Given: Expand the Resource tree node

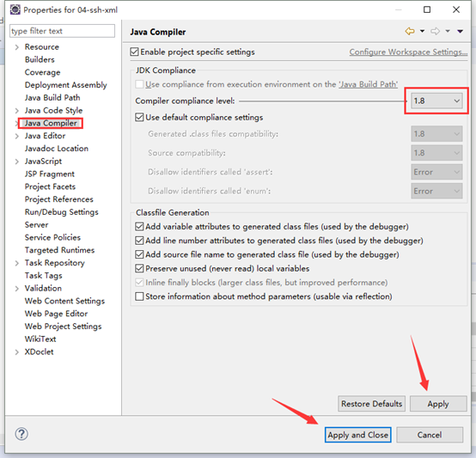Looking at the screenshot, I should (17, 47).
